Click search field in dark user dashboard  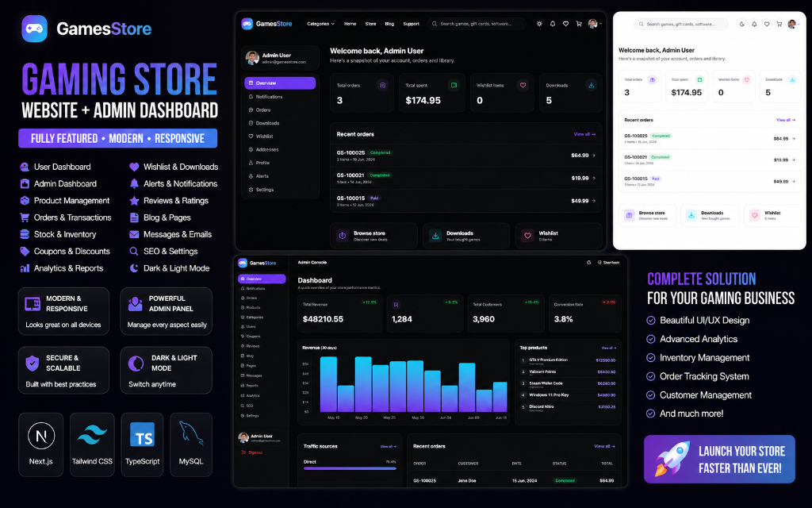477,24
